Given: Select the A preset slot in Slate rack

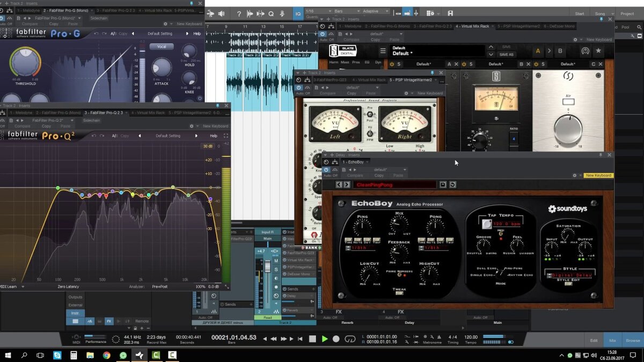Looking at the screenshot, I should point(538,51).
